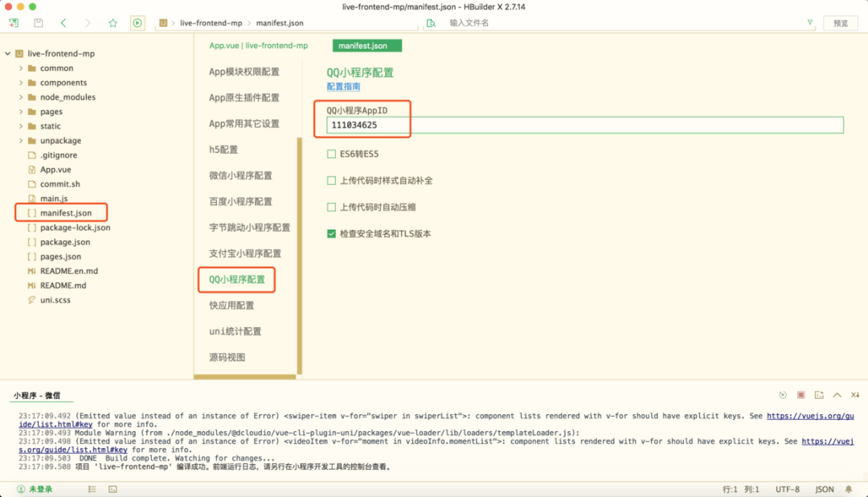Expand the unpackage folder

[21, 140]
